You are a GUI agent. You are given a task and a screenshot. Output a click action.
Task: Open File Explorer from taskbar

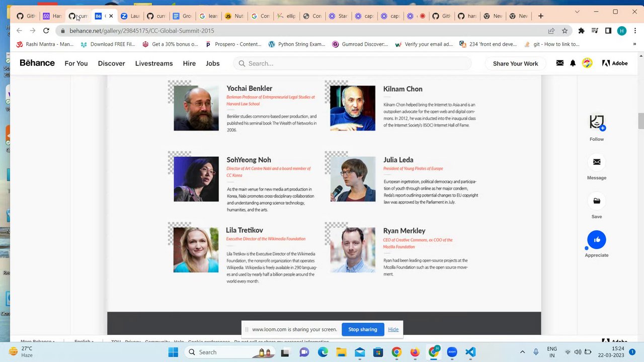[341, 352]
